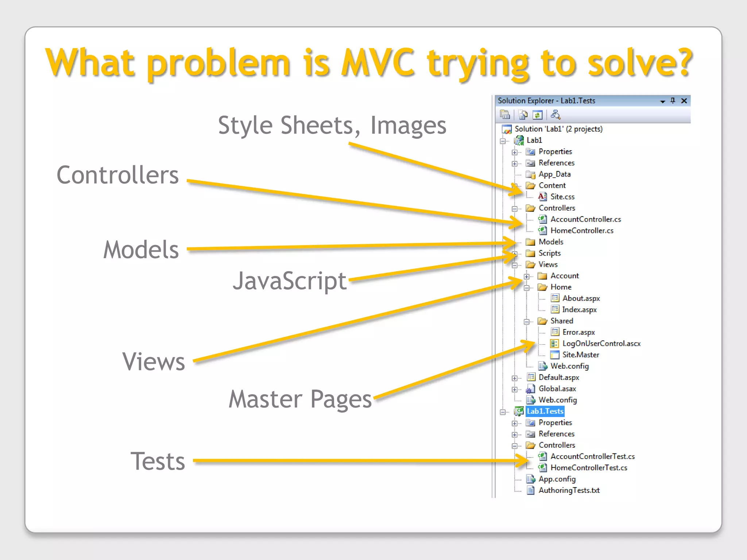Collapse the Lab1.Tests project node
This screenshot has width=747, height=560.
[x=503, y=412]
